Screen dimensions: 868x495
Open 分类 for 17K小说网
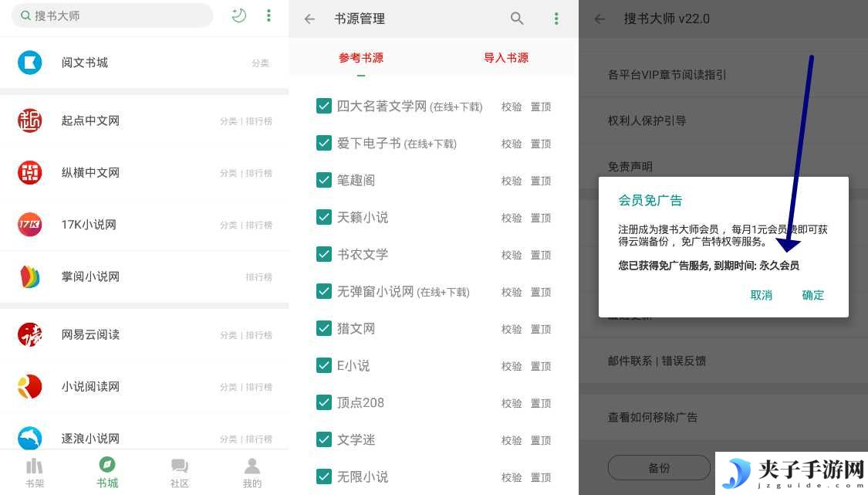point(228,225)
